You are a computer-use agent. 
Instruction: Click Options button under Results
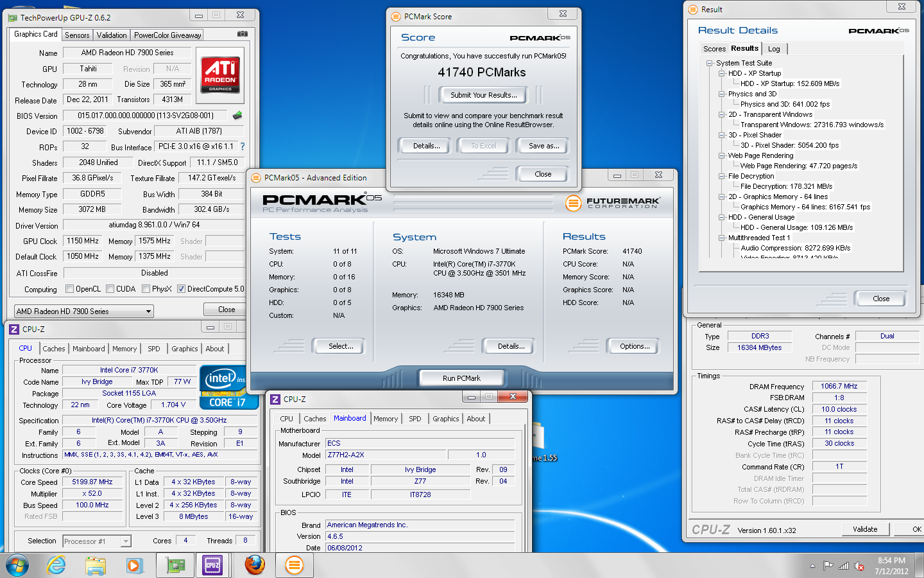tap(635, 346)
